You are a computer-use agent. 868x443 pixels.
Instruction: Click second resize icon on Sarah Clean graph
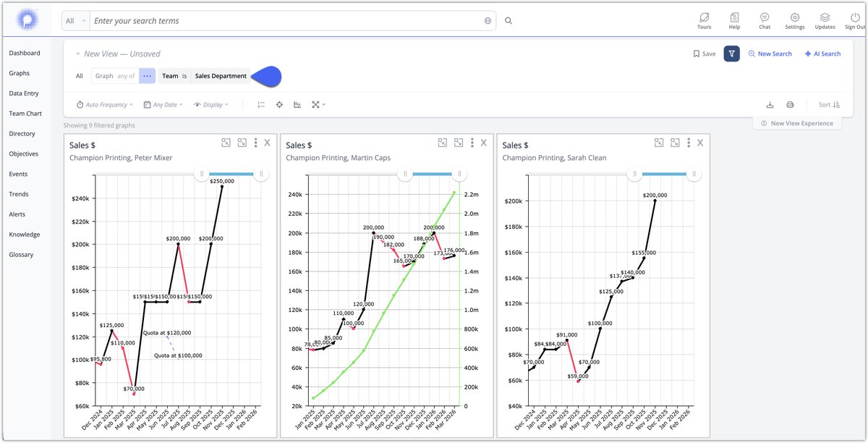676,143
